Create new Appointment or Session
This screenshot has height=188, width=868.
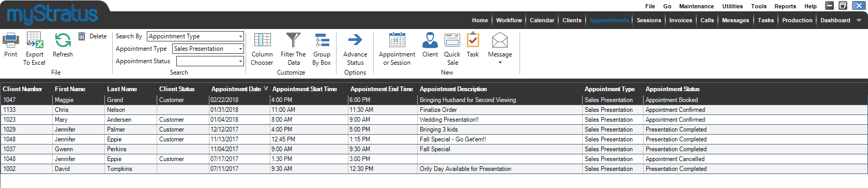click(x=397, y=40)
